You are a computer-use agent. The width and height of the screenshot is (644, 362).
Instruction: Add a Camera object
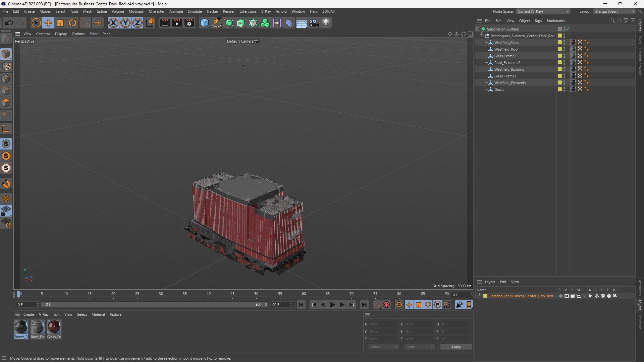coord(314,23)
